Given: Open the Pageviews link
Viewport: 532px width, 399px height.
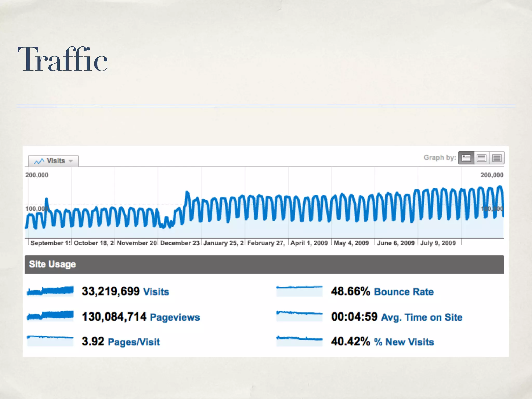Looking at the screenshot, I should click(x=175, y=317).
